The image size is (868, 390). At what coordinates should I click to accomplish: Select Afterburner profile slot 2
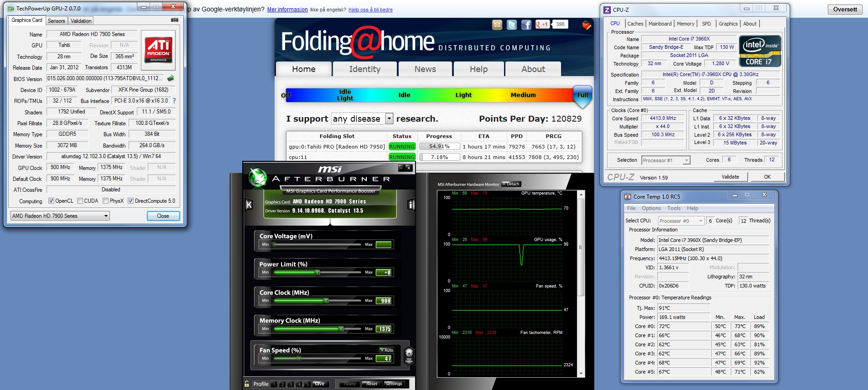[x=282, y=384]
